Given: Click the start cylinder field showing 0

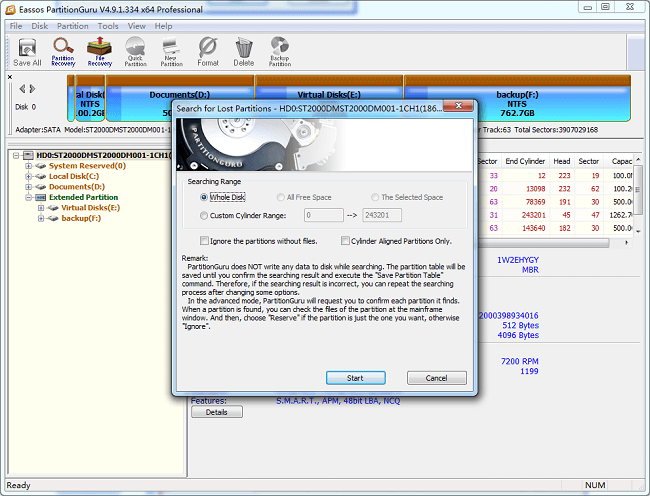Looking at the screenshot, I should 324,215.
